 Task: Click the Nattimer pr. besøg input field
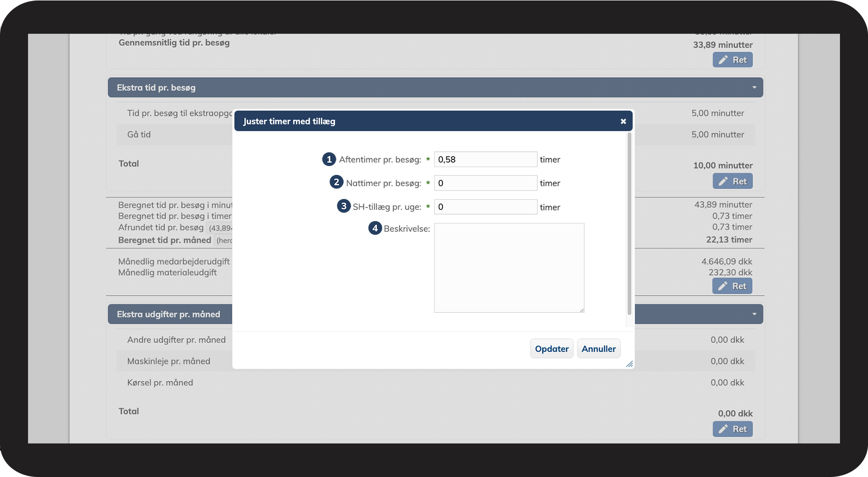click(x=485, y=183)
